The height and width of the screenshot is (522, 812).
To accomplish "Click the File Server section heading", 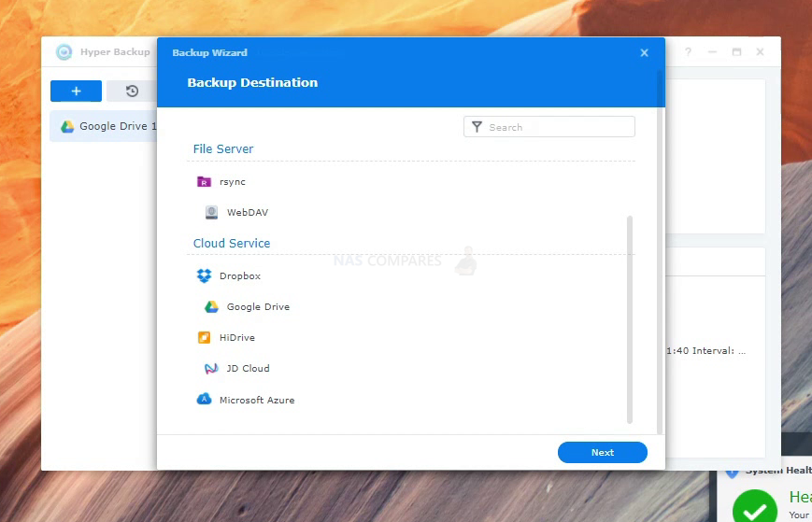I will 223,149.
